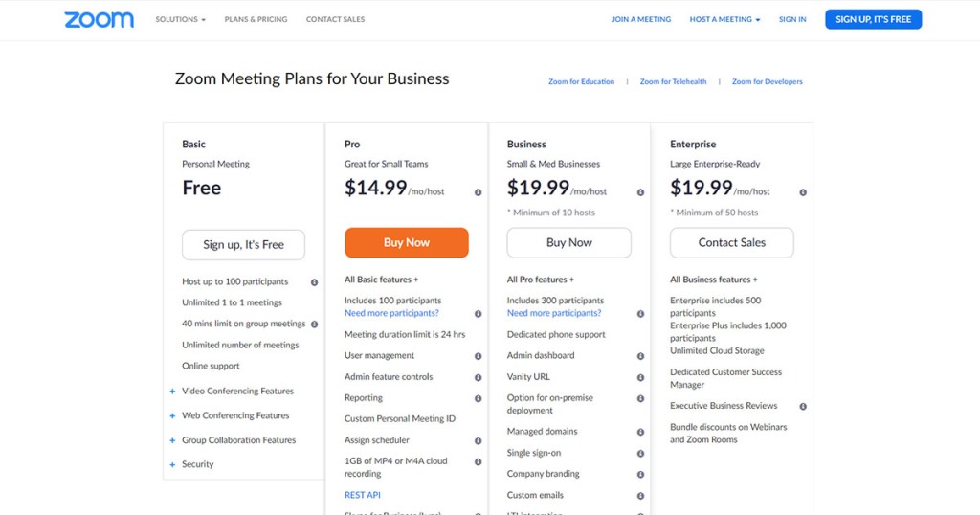Click info icon for User management

click(x=479, y=356)
